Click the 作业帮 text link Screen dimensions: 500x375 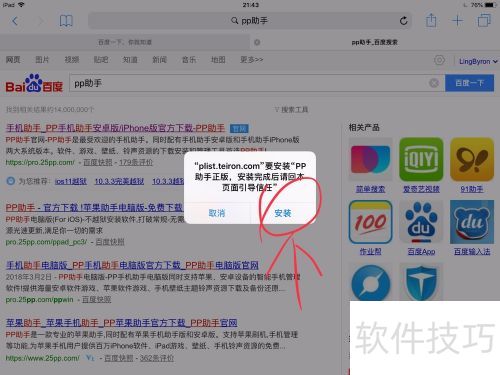(370, 251)
